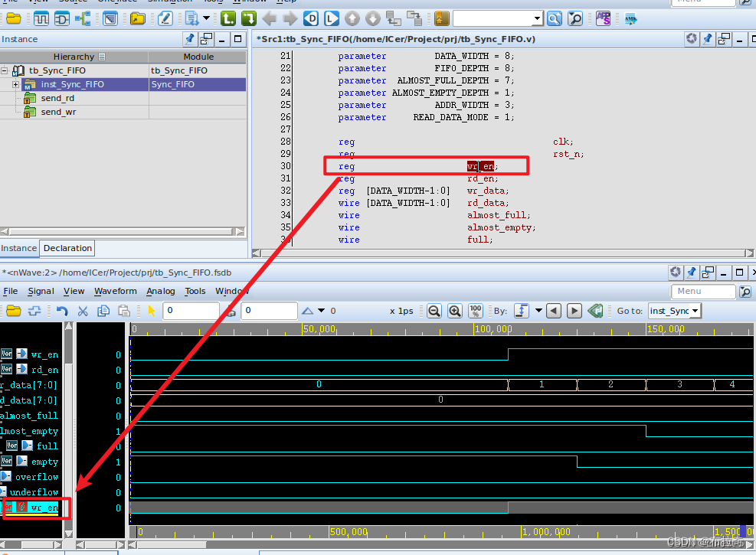This screenshot has width=756, height=555.
Task: Undo last action in nWave
Action: [x=62, y=311]
